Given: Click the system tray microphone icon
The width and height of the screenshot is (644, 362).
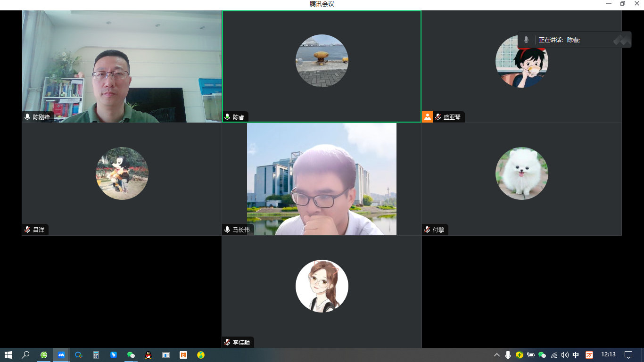Looking at the screenshot, I should [508, 355].
